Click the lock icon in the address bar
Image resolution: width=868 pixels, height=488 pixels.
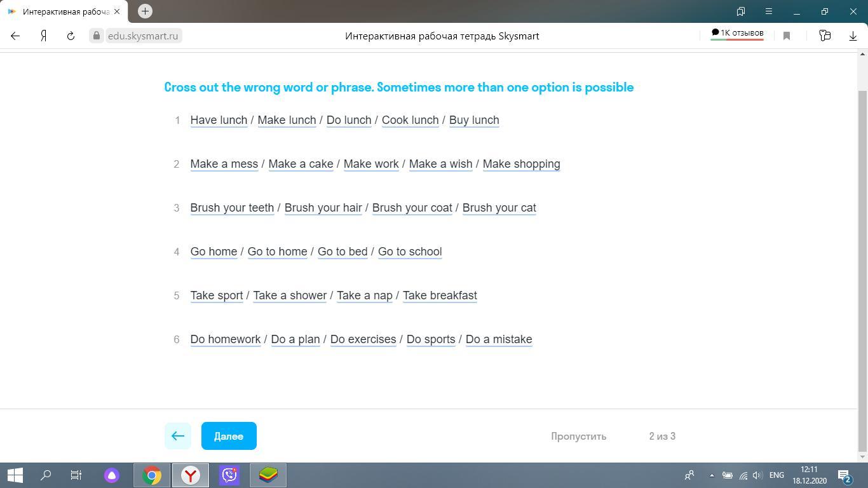[97, 36]
